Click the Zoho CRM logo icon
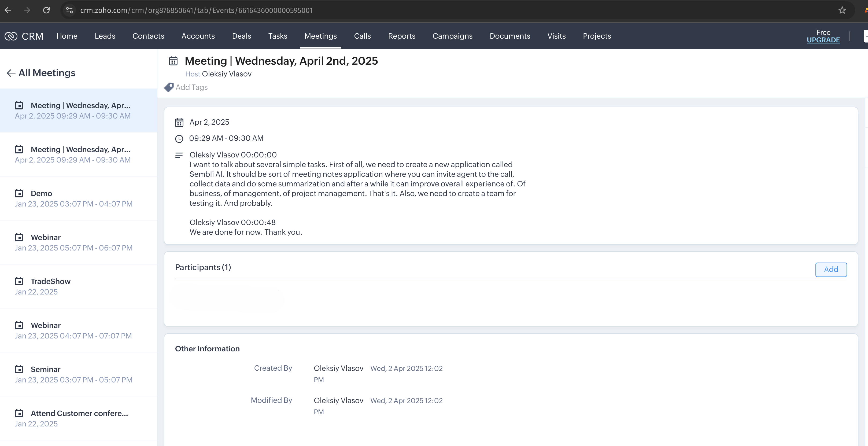Screen dimensions: 868x446 (x=11, y=36)
